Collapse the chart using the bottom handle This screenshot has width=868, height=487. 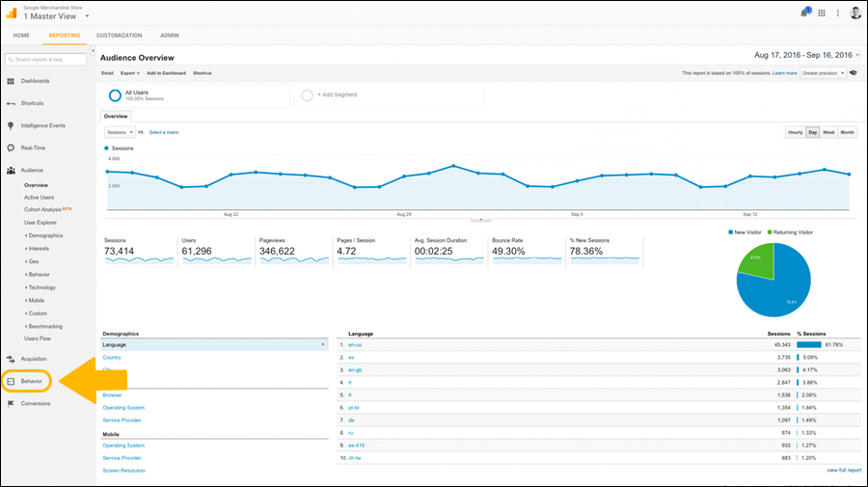point(480,220)
